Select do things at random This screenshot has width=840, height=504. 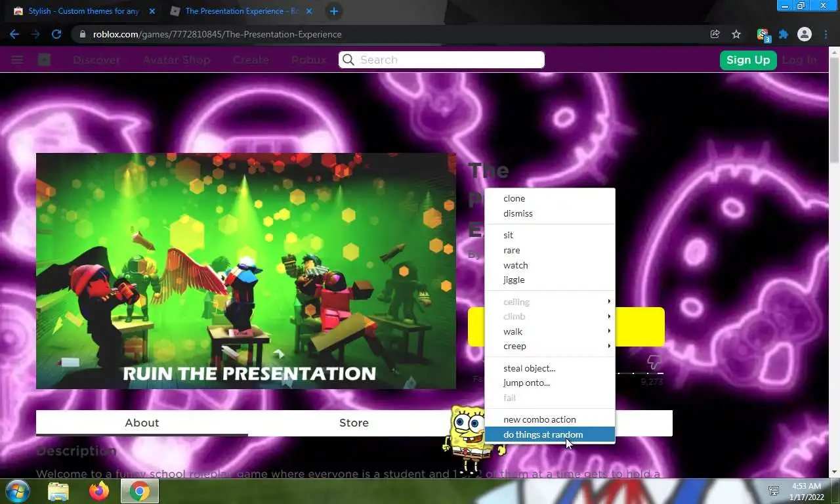click(x=549, y=434)
